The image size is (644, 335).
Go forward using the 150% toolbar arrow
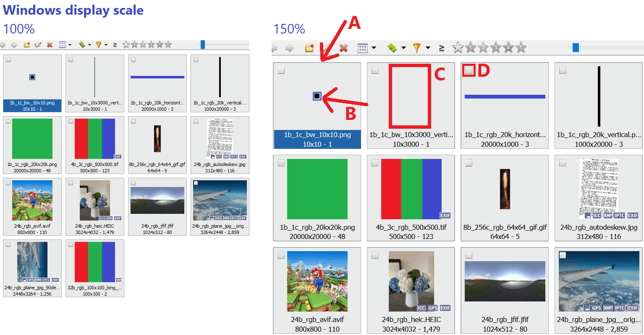coord(289,48)
